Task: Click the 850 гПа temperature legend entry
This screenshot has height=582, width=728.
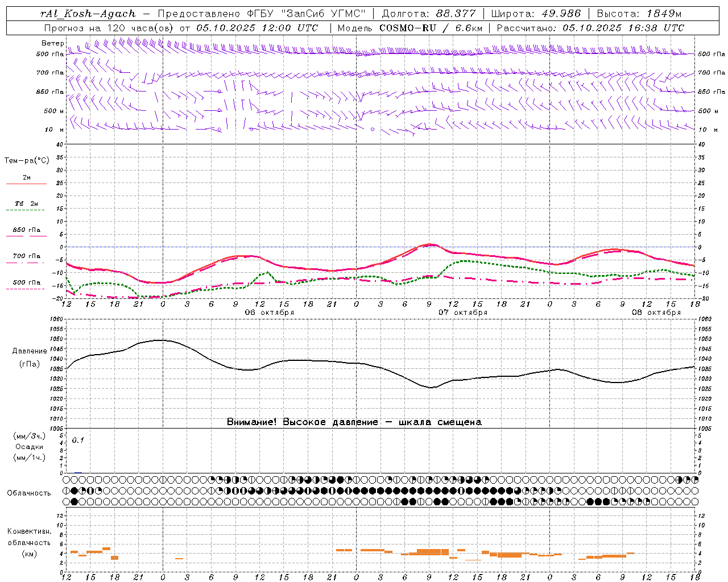Action: (x=27, y=230)
